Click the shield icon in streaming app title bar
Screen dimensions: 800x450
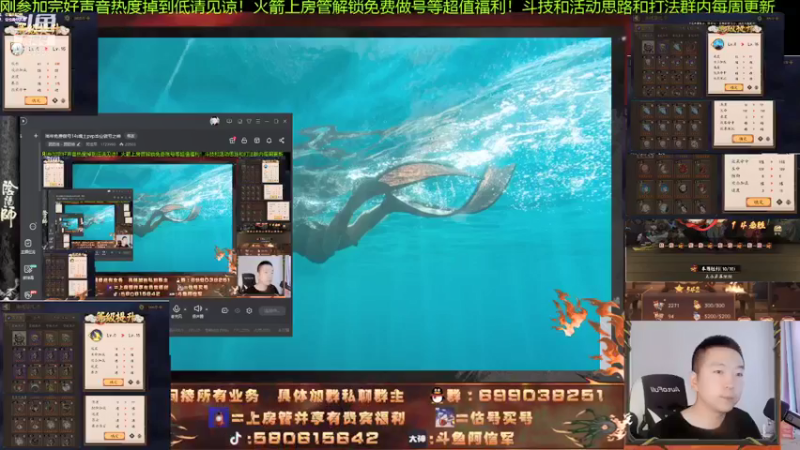pos(249,121)
